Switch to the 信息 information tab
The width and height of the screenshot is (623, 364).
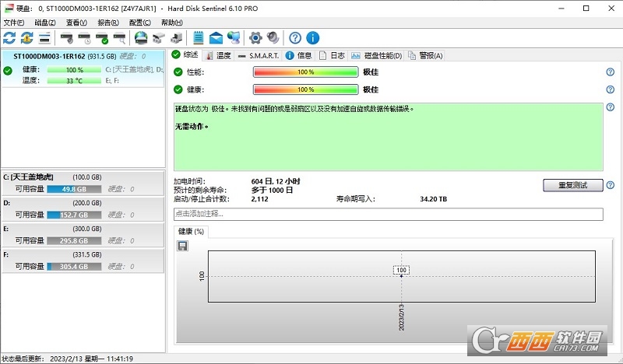pos(299,55)
